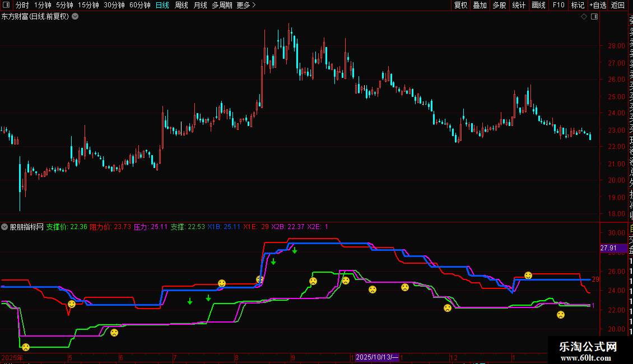Click the smiley icon on the right red plateau
The height and width of the screenshot is (364, 633).
528,275
